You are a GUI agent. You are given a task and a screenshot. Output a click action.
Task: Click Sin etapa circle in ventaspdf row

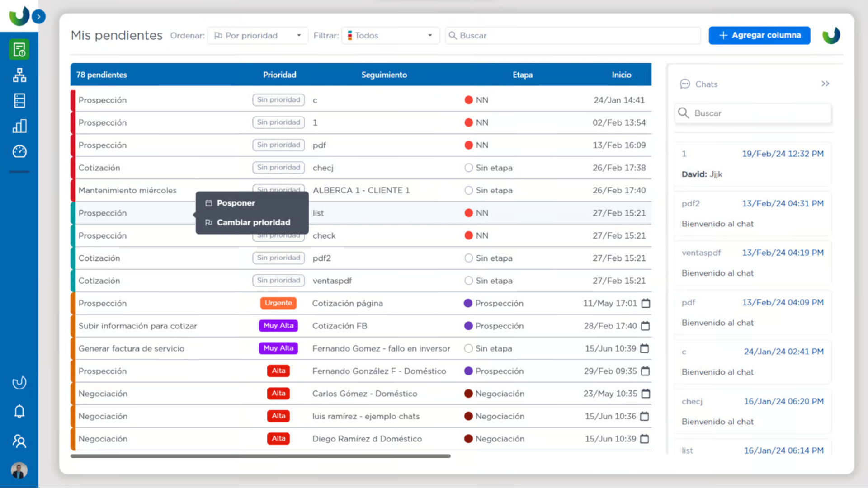[469, 281]
